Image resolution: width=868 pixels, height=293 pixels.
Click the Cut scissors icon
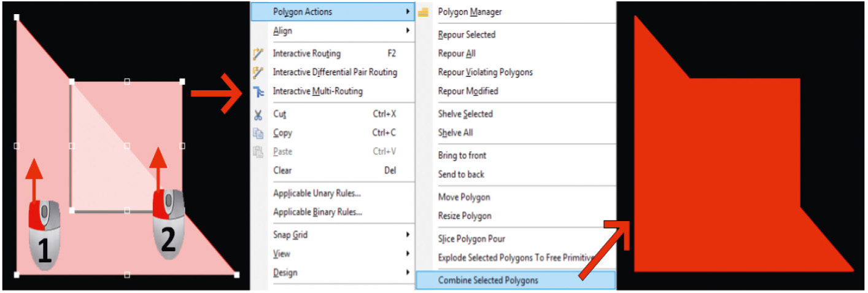pyautogui.click(x=258, y=114)
